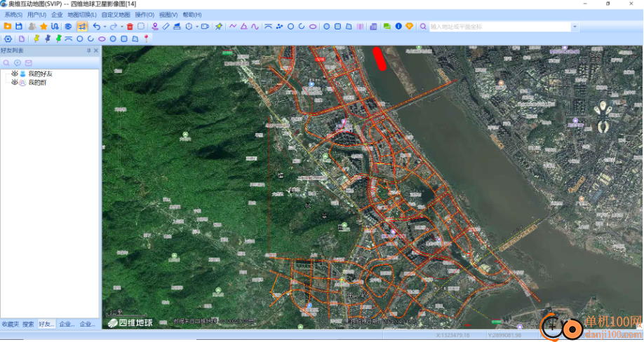
Task: Switch to the 收藏夹 tab
Action: click(11, 324)
